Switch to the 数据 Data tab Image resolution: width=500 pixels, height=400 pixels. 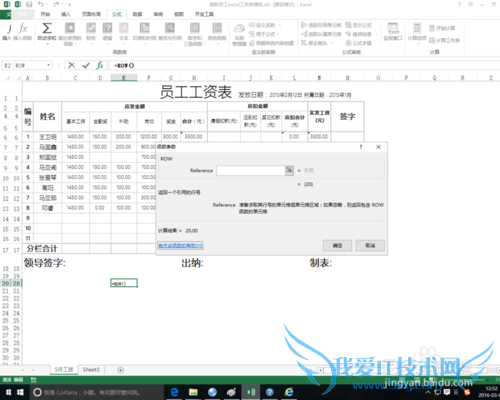tap(137, 14)
